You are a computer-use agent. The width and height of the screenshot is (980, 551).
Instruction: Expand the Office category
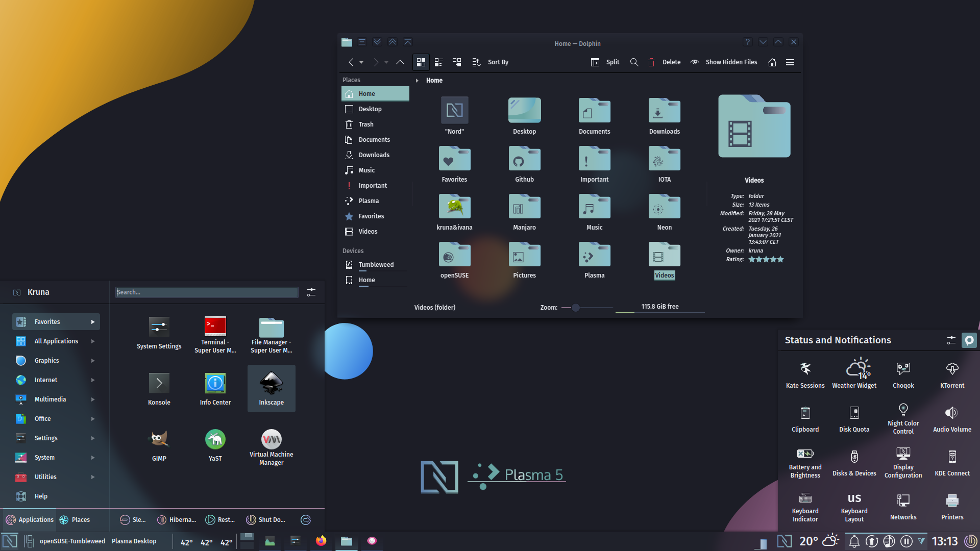(x=56, y=419)
